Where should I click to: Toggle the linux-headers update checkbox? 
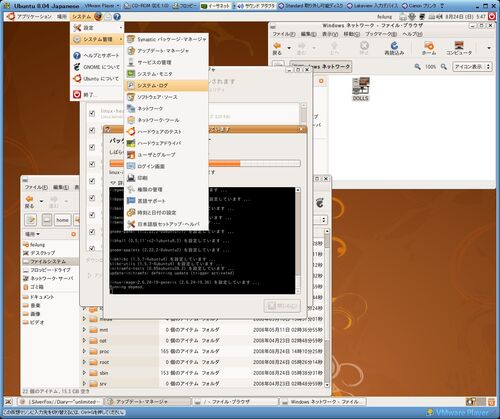point(92,113)
